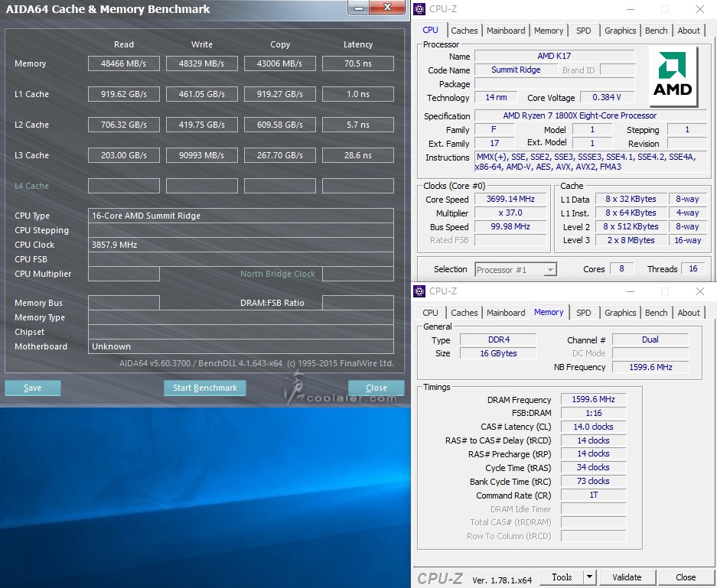The image size is (717, 588).
Task: Click the Save button in AIDA64
Action: 32,388
